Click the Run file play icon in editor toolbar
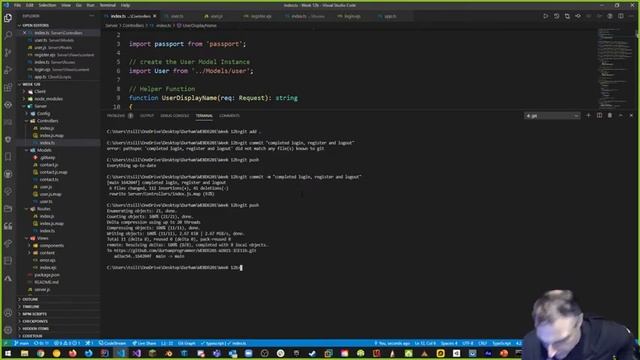 [546, 16]
